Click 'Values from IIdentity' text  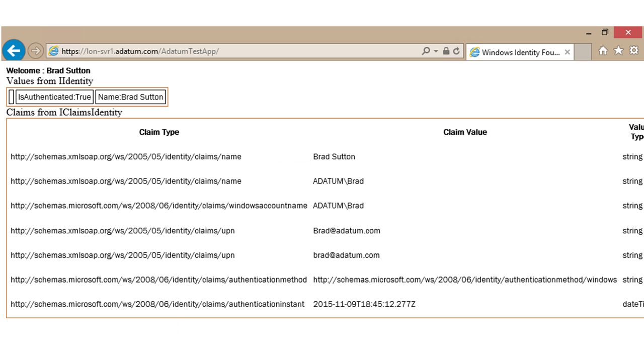click(50, 81)
